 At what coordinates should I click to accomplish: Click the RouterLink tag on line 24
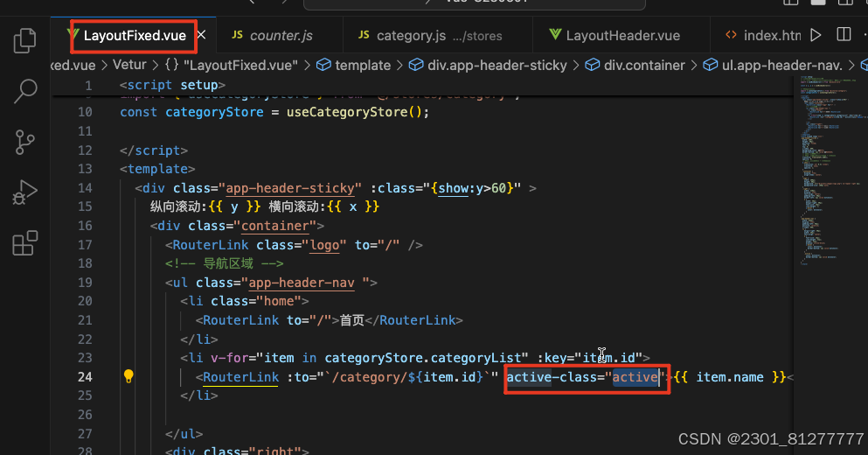[240, 377]
